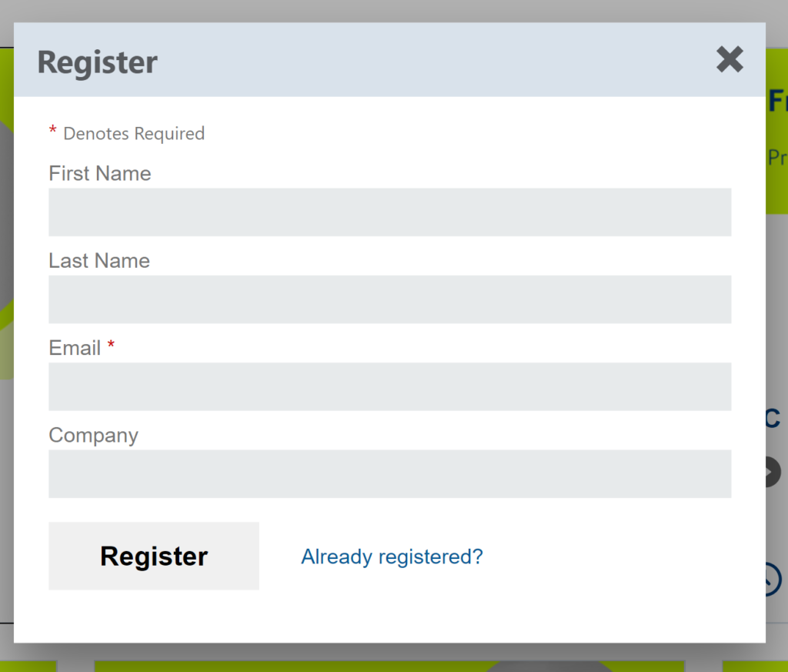Click the dimmed overlay above the dialog
788x672 pixels.
tap(385, 10)
